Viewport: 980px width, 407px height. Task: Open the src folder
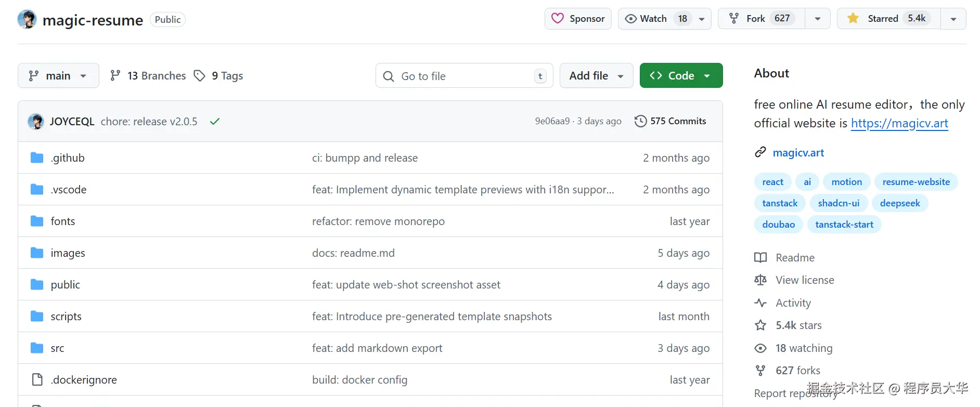coord(57,348)
